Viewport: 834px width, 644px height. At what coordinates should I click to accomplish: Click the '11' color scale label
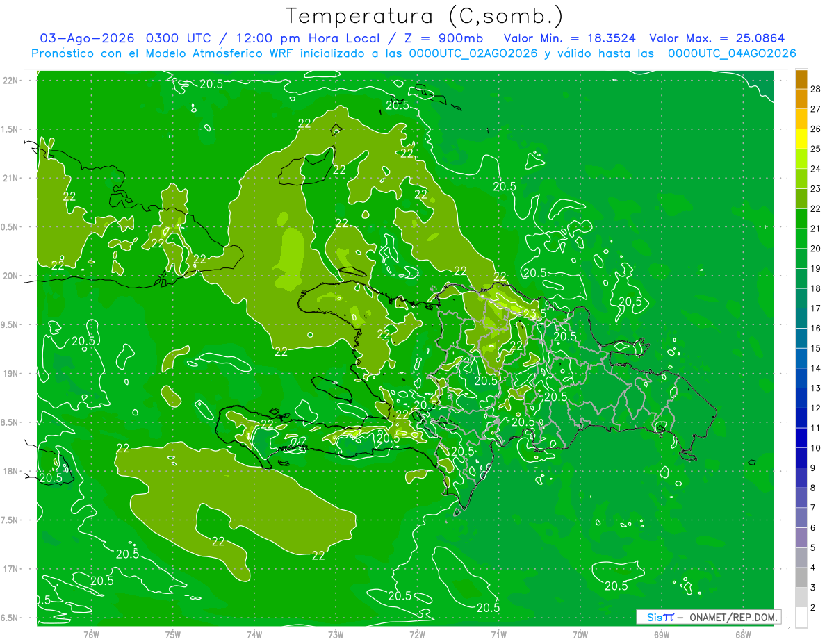point(816,428)
